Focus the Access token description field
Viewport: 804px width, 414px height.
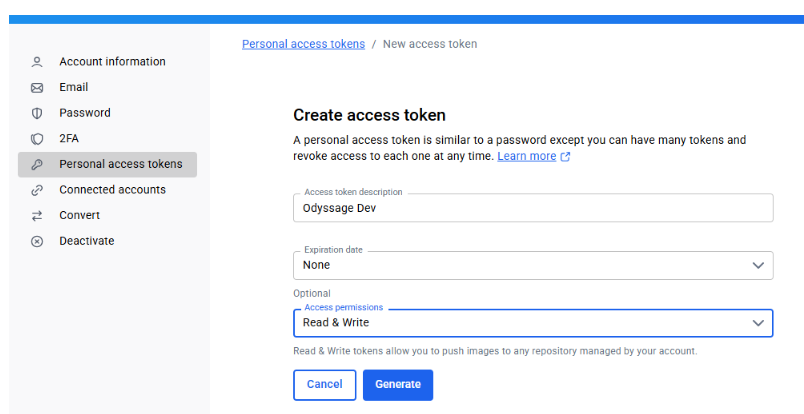coord(532,208)
